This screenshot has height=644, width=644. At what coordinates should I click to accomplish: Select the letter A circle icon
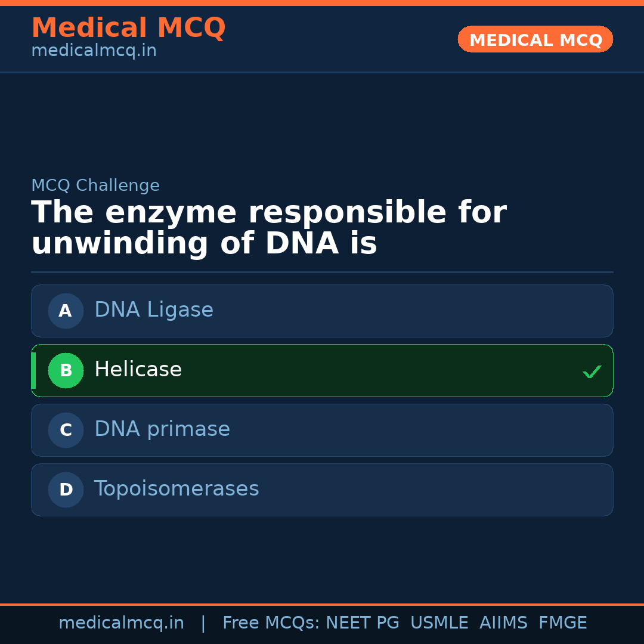click(x=66, y=311)
